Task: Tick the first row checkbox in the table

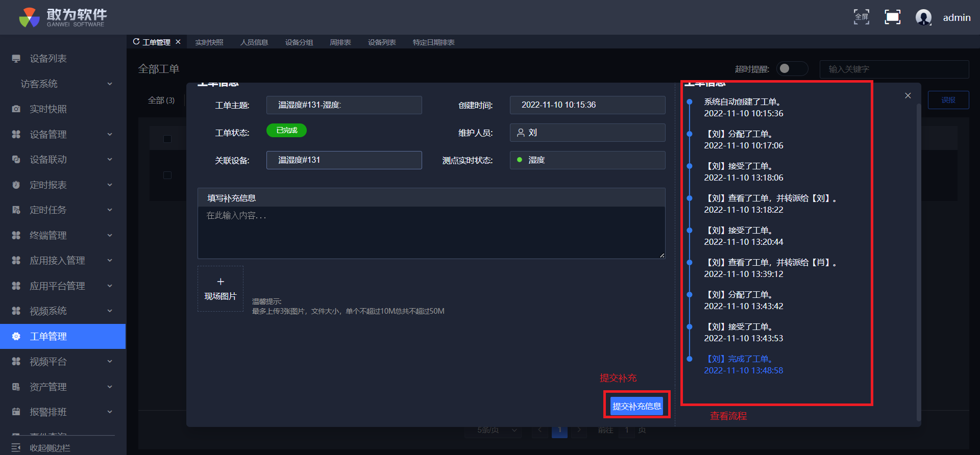Action: click(x=167, y=175)
